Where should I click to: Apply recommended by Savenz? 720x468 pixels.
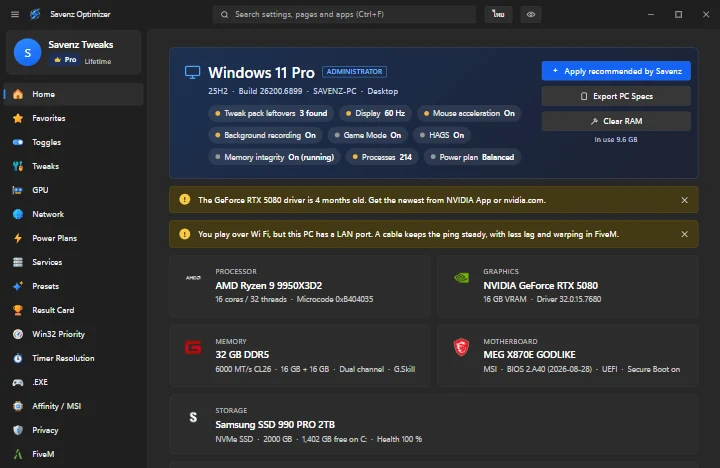(x=616, y=71)
